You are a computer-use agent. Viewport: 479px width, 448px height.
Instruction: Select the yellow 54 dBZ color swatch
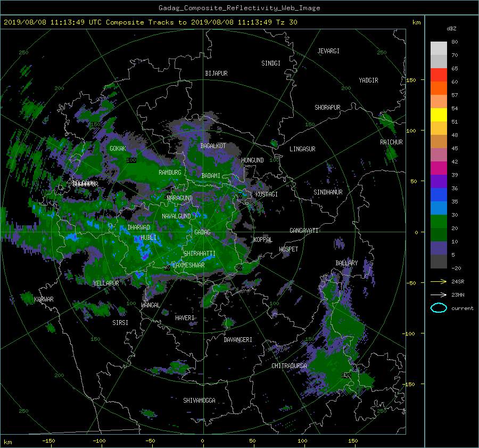click(x=439, y=115)
